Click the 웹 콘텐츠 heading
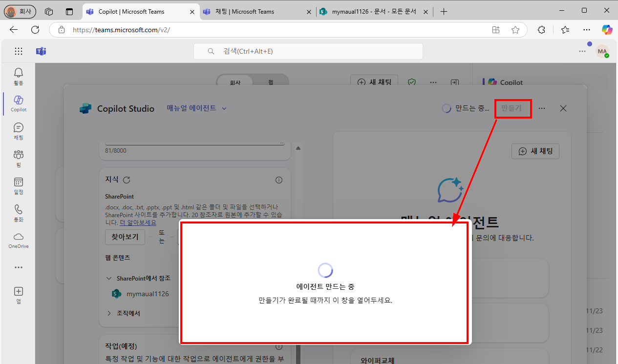Screen dimensions: 618x364 coord(118,257)
